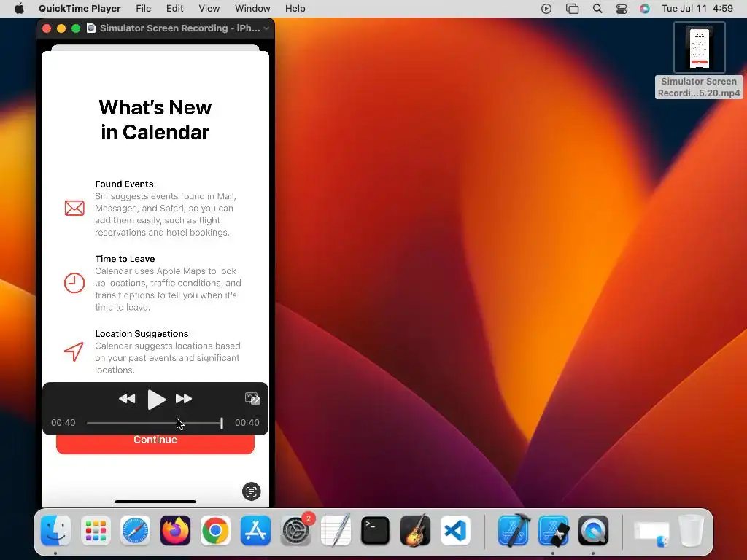Launch Visual Studio Code from the Dock

click(455, 531)
